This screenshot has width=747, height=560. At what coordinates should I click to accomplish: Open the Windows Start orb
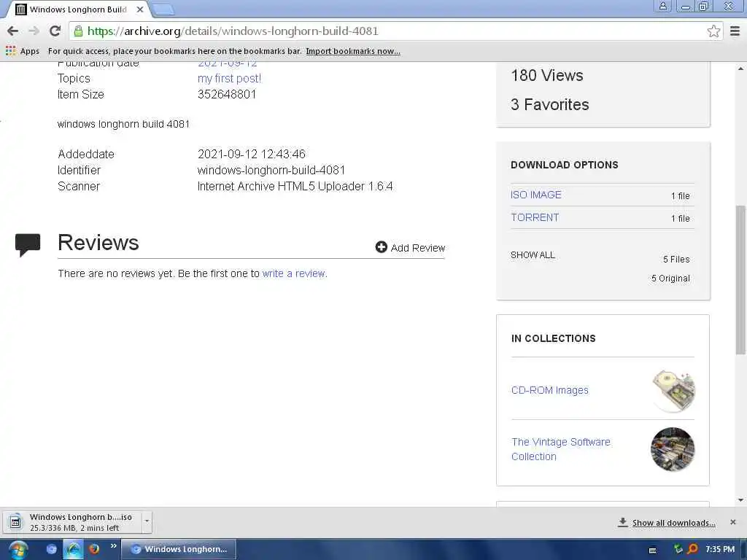point(18,550)
